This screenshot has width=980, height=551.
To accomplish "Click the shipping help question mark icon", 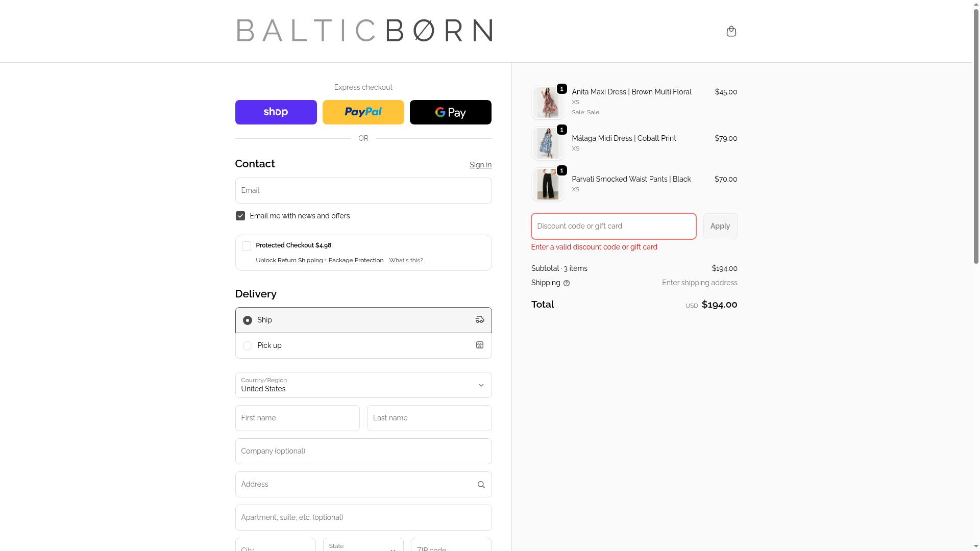I will click(x=567, y=283).
